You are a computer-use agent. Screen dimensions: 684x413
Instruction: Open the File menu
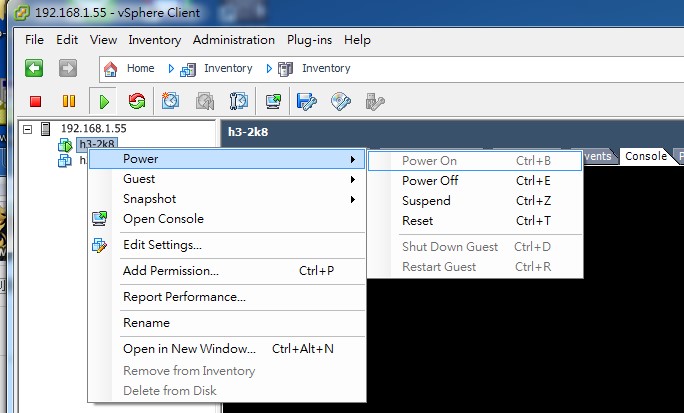[x=34, y=40]
